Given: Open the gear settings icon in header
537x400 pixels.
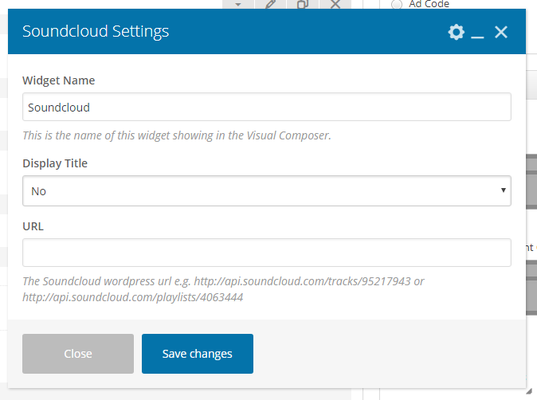Looking at the screenshot, I should pyautogui.click(x=456, y=32).
